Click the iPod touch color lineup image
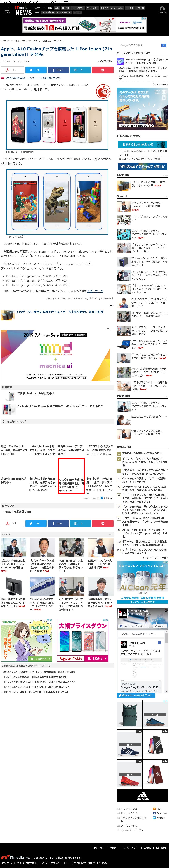This screenshot has width=169, height=868. tap(57, 125)
